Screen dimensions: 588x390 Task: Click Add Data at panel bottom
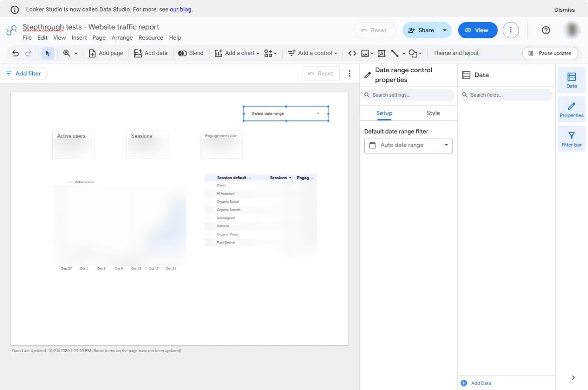(476, 383)
